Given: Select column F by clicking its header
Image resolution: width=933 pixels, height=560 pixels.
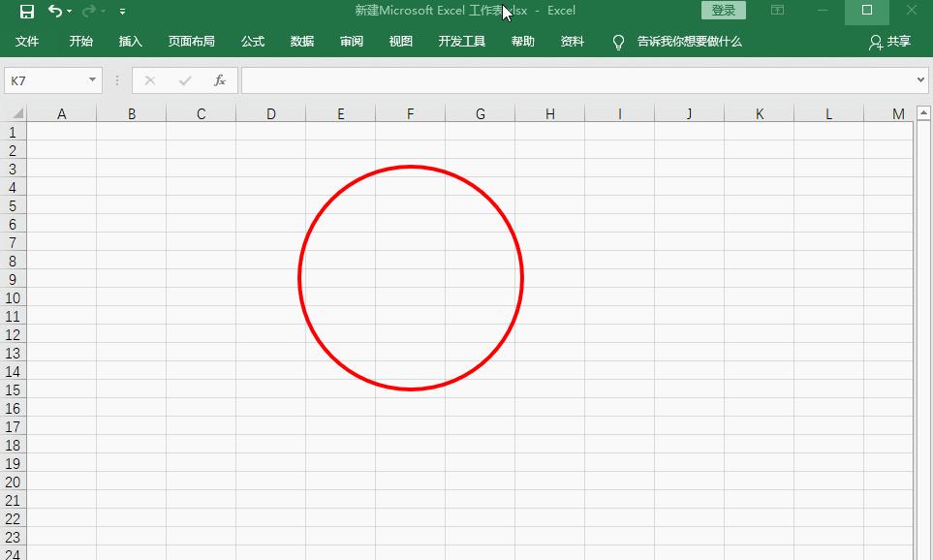Looking at the screenshot, I should tap(410, 112).
